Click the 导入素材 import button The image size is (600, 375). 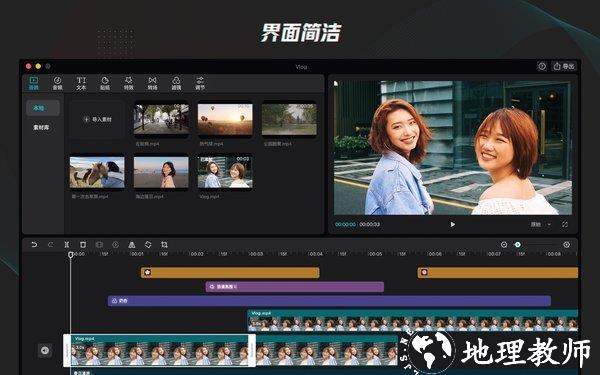(x=97, y=119)
